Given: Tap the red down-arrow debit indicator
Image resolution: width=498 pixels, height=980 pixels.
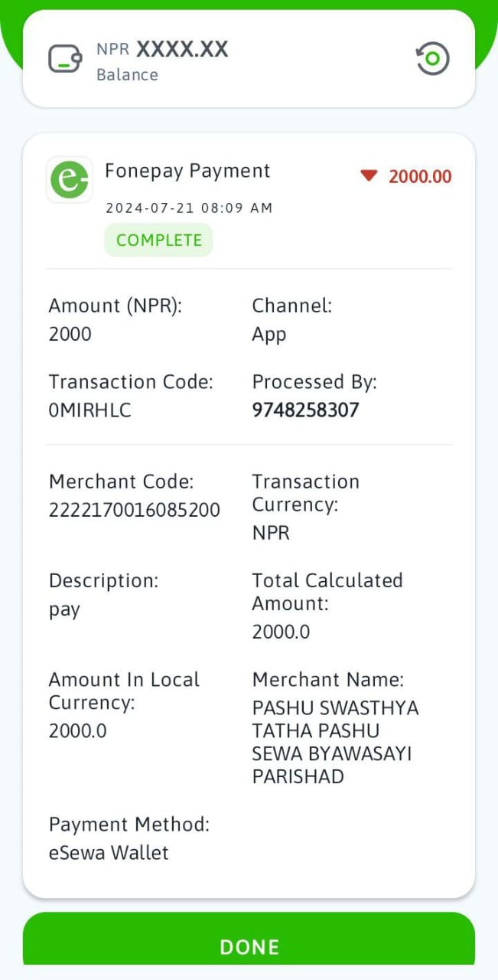Looking at the screenshot, I should (369, 176).
